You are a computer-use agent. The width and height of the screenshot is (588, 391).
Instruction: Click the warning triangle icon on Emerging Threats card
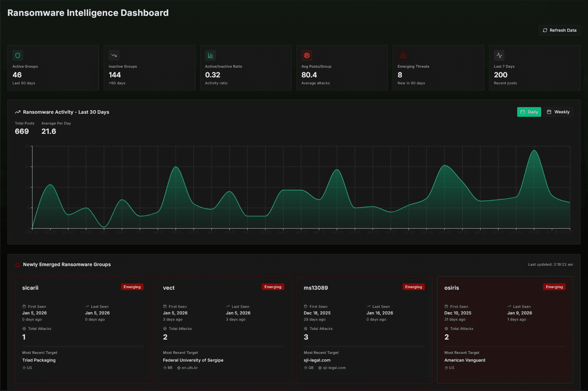[403, 55]
